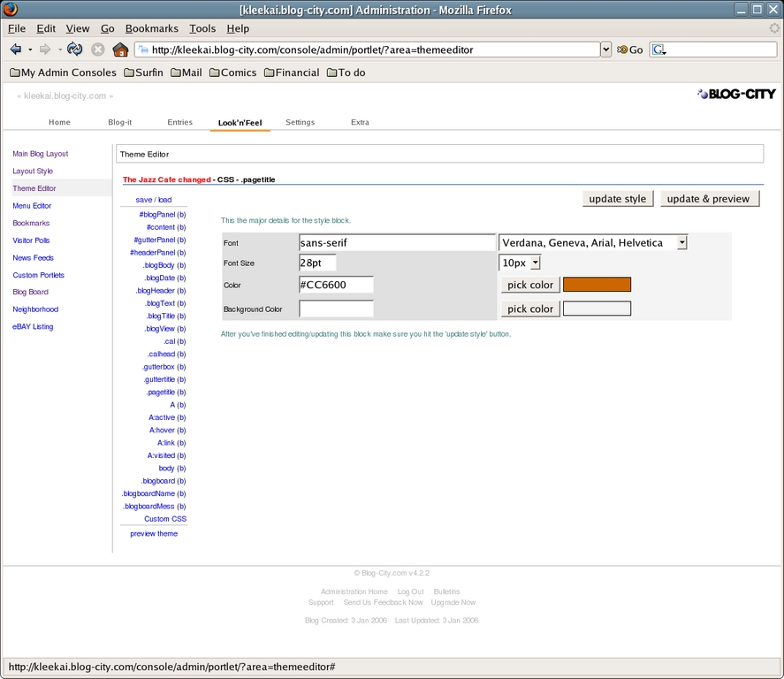Image resolution: width=784 pixels, height=679 pixels.
Task: Open the Bookmarks menu
Action: pos(151,28)
